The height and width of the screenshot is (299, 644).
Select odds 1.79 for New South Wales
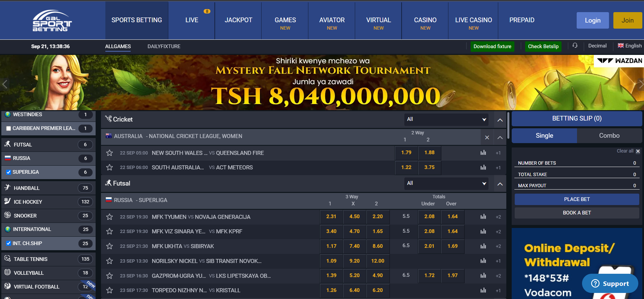coord(406,153)
